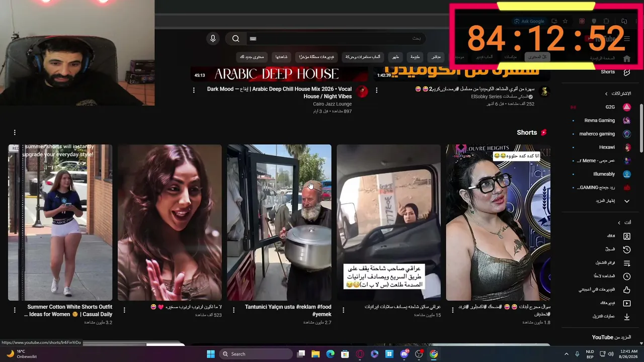This screenshot has height=362, width=644.
Task: Select the 'شاهدتها' filter chip
Action: pyautogui.click(x=282, y=57)
